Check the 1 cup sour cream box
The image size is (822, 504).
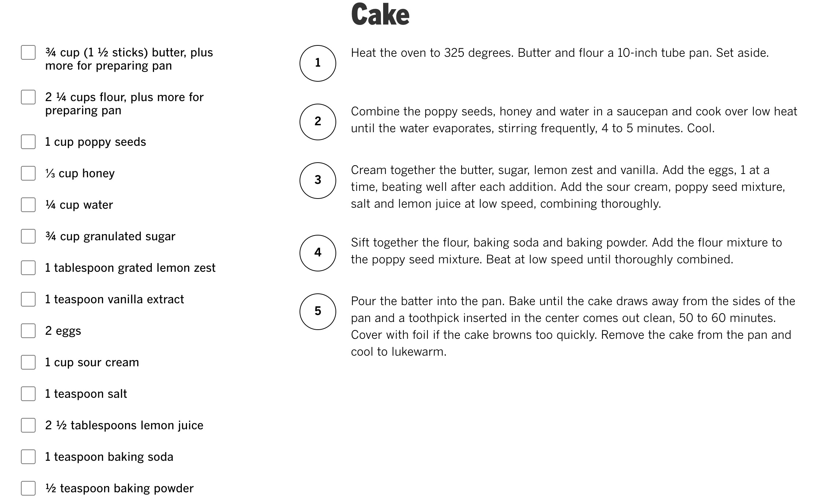click(x=28, y=362)
